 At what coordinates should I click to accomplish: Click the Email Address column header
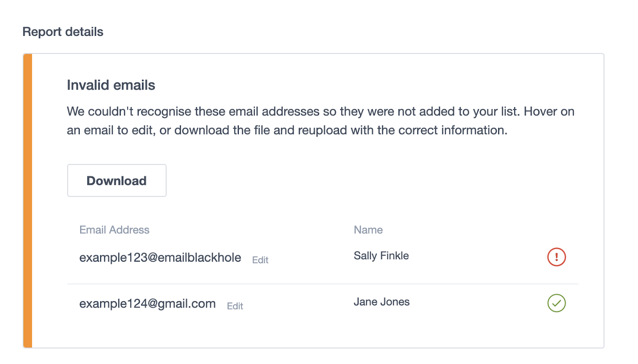114,230
